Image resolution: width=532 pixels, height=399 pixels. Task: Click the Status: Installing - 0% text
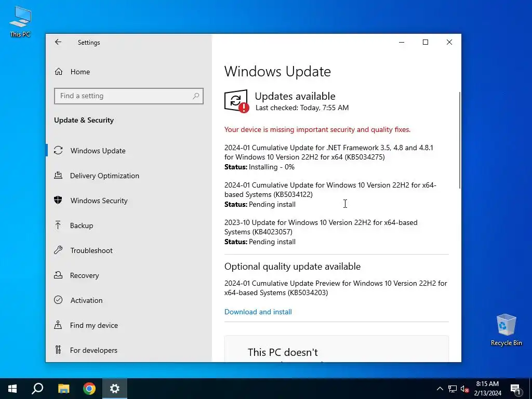click(x=260, y=167)
